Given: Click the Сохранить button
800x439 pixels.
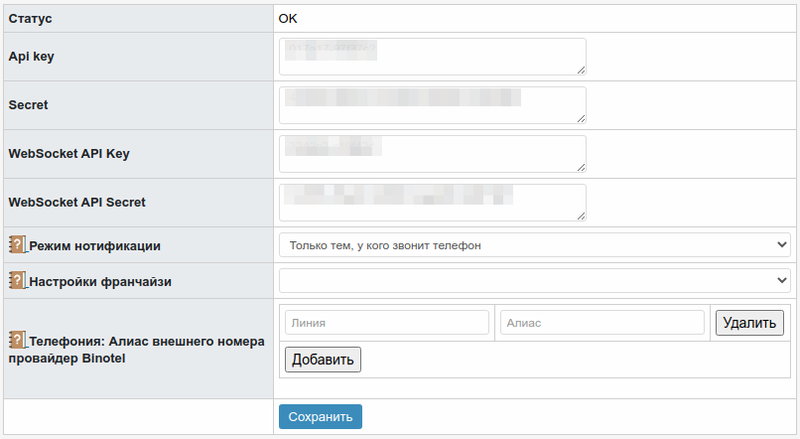Looking at the screenshot, I should click(320, 417).
